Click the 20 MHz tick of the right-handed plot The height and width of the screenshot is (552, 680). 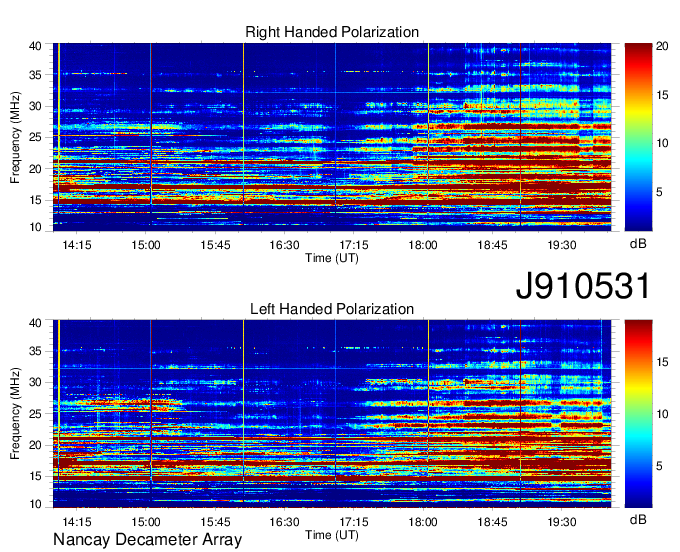point(35,169)
